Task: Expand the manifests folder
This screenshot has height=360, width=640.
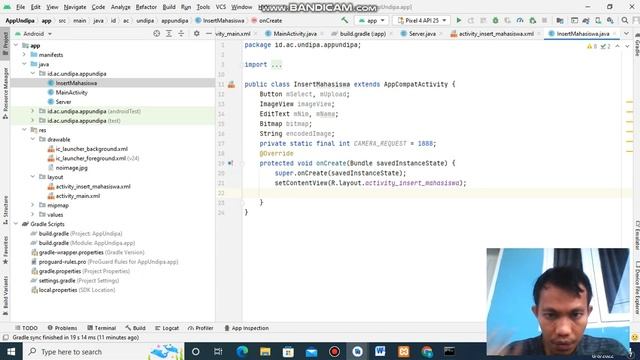Action: [x=24, y=55]
